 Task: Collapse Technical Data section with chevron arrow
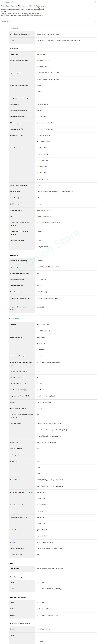coord(95,22)
